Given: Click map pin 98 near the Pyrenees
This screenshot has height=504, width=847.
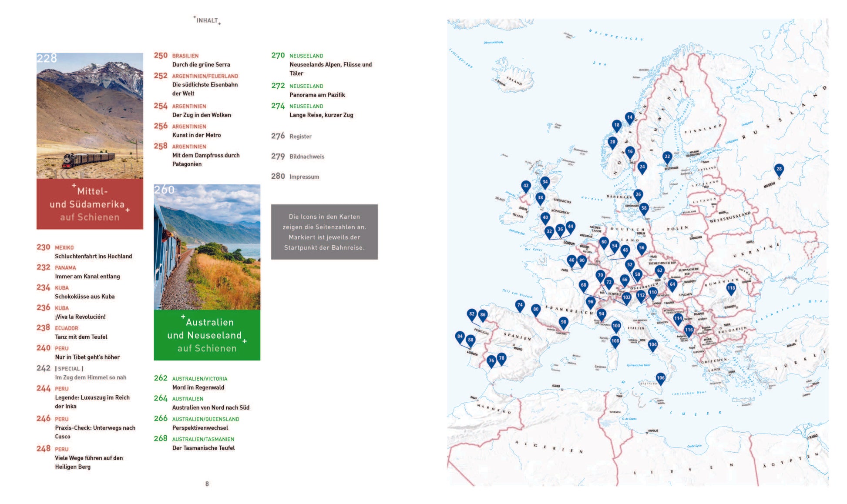Looking at the screenshot, I should [563, 322].
